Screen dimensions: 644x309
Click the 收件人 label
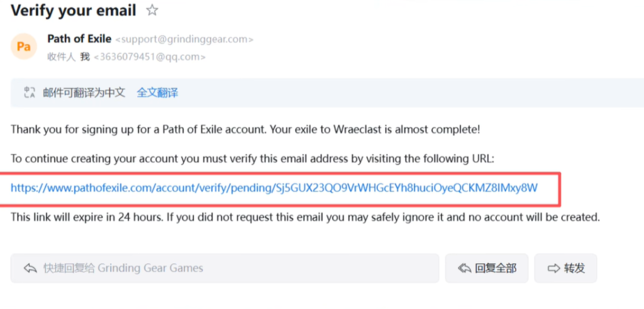[x=62, y=57]
